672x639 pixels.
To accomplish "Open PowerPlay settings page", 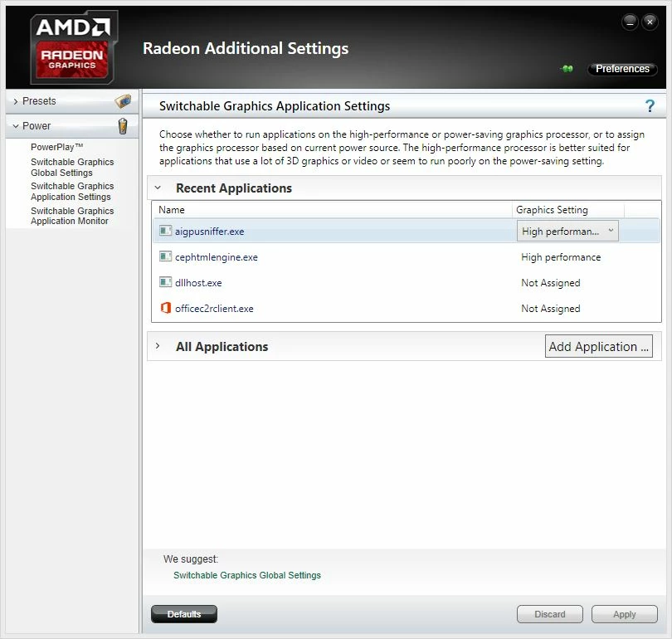I will tap(56, 147).
